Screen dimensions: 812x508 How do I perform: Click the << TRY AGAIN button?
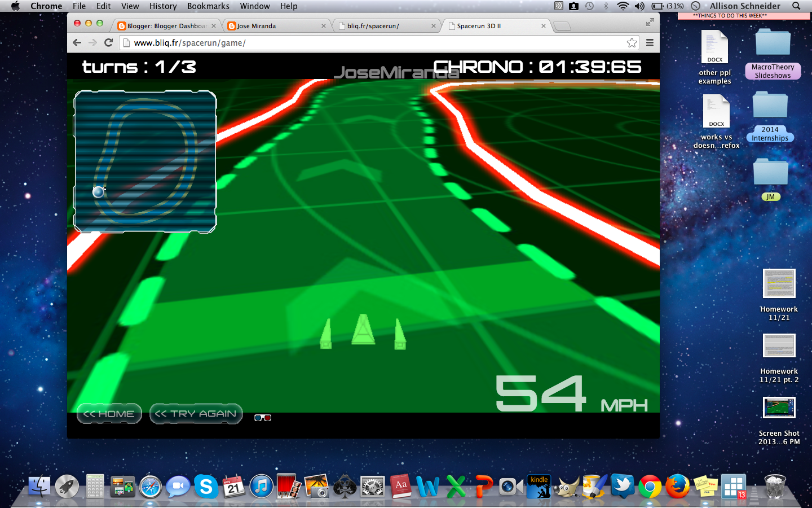pyautogui.click(x=196, y=414)
